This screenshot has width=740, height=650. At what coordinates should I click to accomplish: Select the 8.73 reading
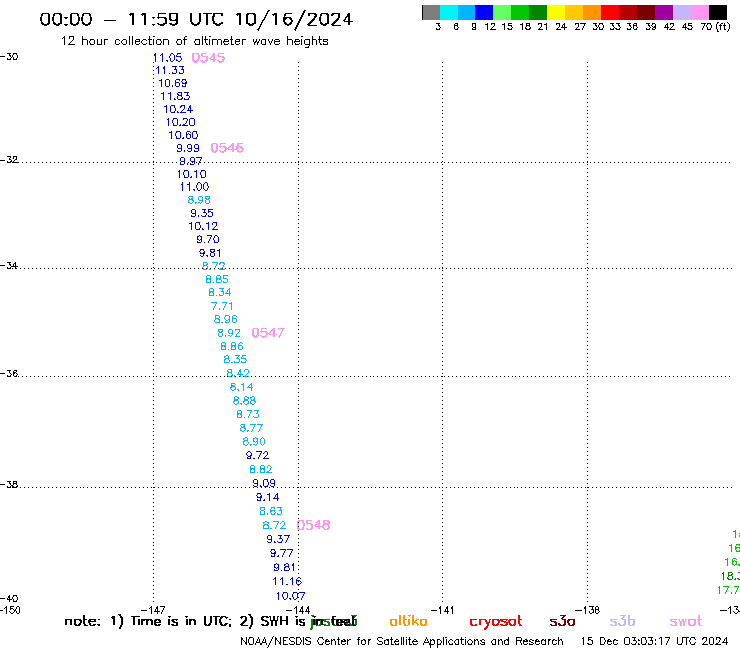pos(248,414)
